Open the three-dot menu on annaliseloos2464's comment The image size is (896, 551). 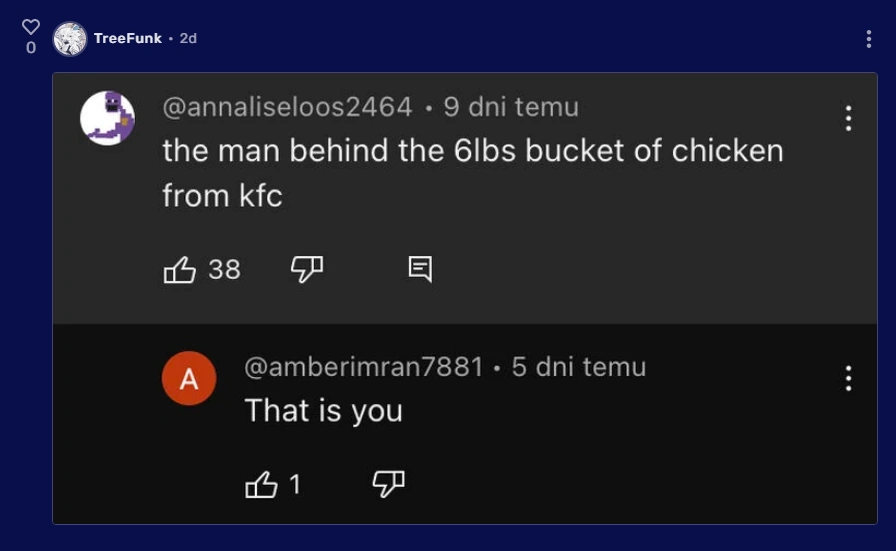pos(848,118)
